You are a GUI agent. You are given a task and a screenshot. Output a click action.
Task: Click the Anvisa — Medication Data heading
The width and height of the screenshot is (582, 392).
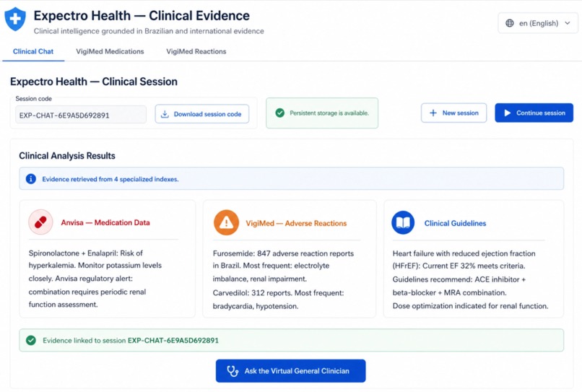(x=105, y=222)
